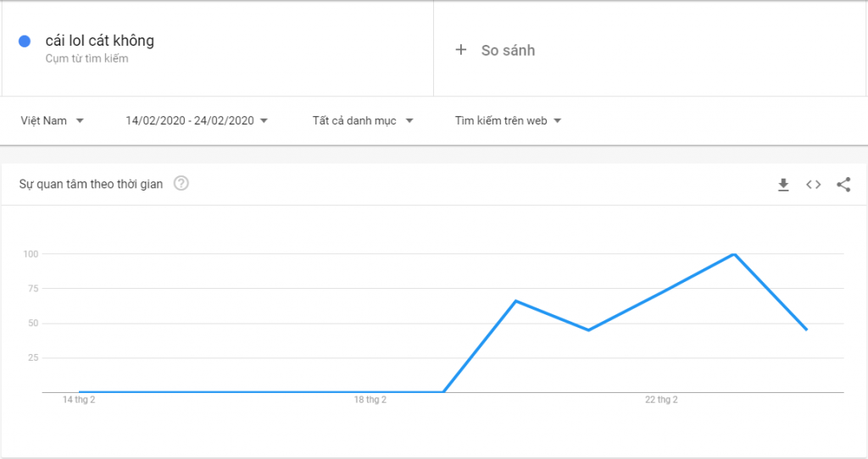Open the Tất cả danh mục category dropdown
This screenshot has width=868, height=459.
362,121
